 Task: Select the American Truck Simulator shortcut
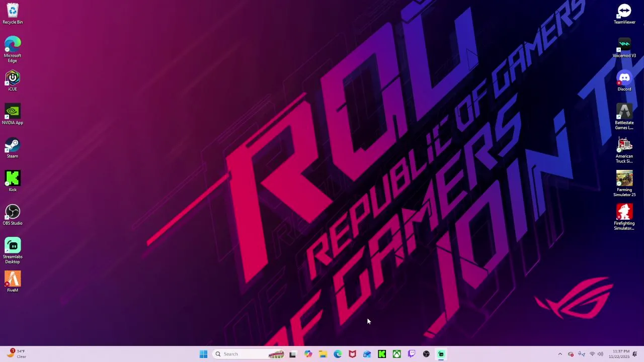[x=624, y=150]
